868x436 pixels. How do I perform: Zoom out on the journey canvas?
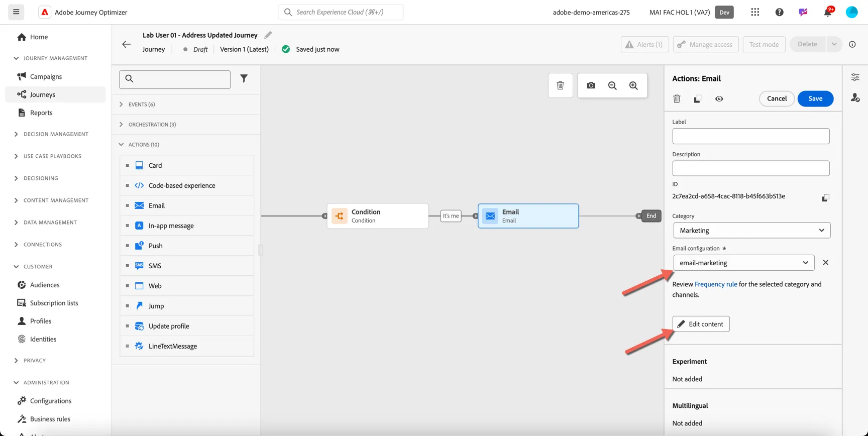pos(612,85)
